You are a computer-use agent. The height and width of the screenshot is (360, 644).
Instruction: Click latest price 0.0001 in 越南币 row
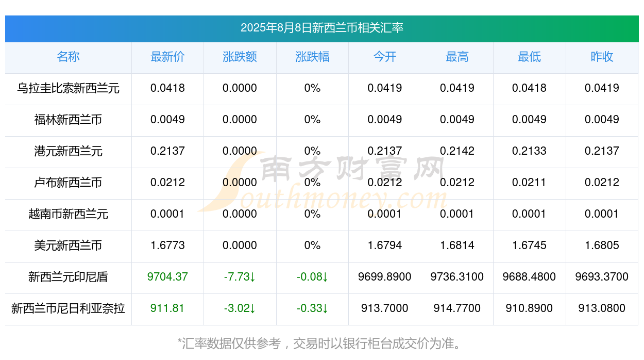point(167,214)
